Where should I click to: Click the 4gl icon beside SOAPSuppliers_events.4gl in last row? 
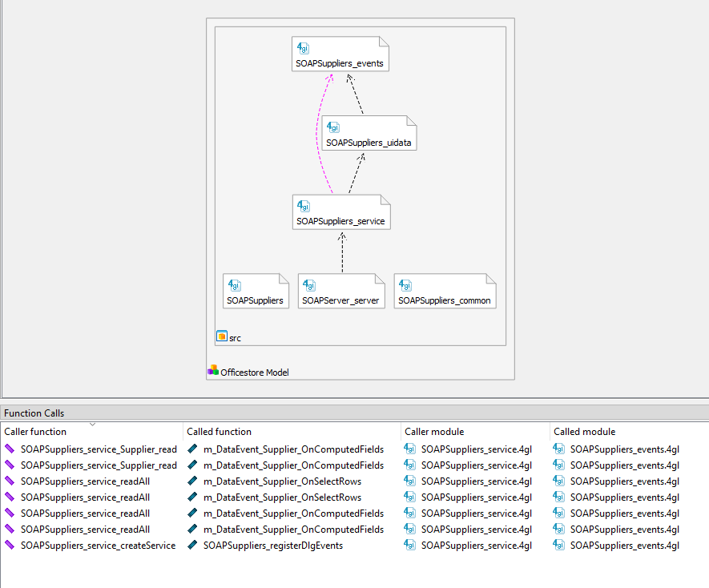558,545
